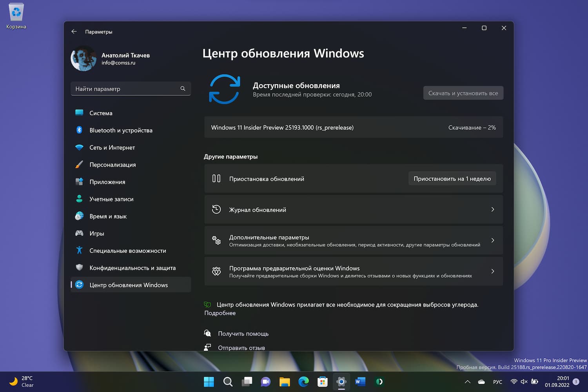Click the Insider program hearts icon

(x=216, y=271)
